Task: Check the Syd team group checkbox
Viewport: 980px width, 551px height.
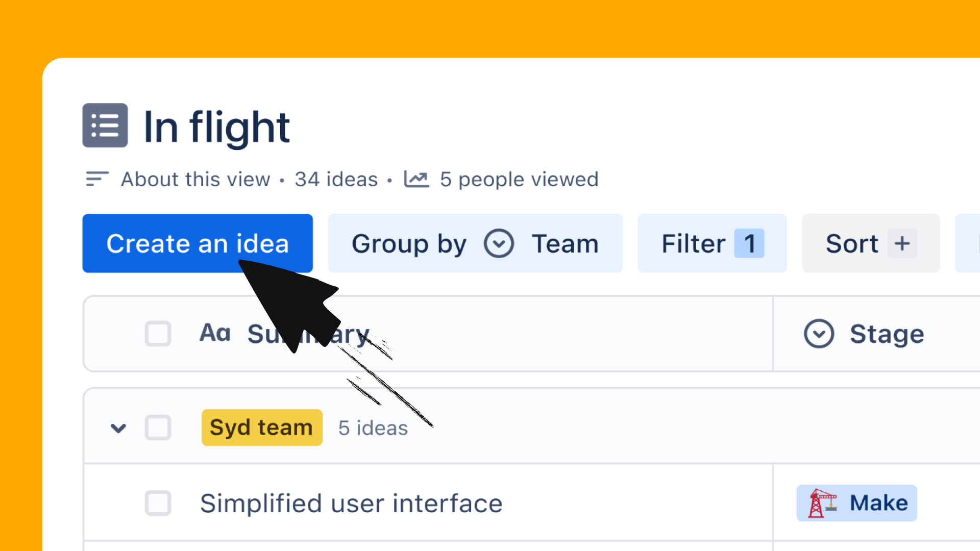Action: (158, 428)
